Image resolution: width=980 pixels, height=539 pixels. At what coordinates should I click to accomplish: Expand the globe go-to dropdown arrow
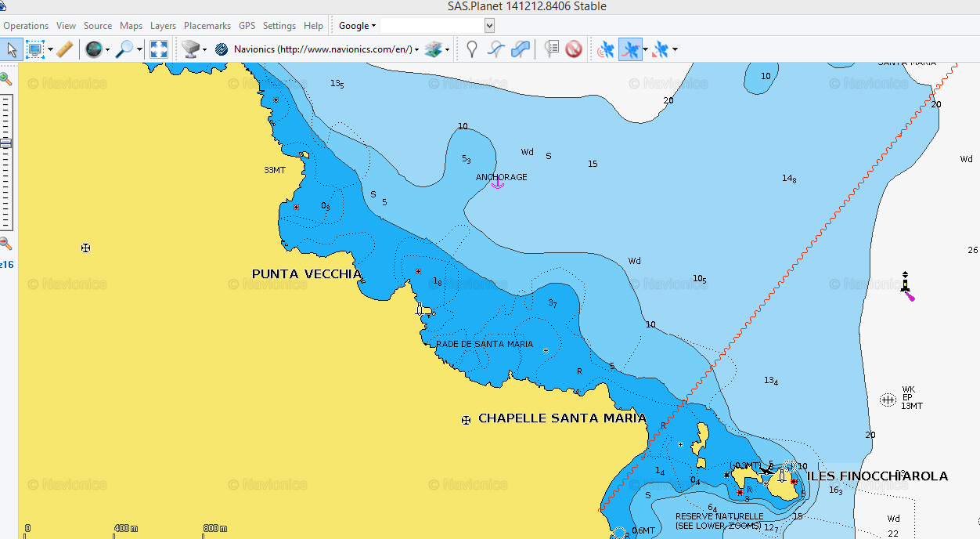point(107,49)
